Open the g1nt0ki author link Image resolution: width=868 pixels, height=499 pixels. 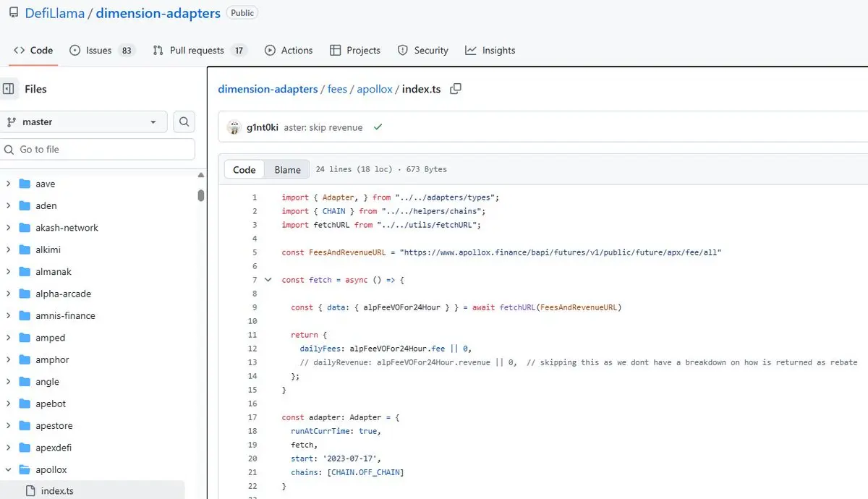[262, 127]
